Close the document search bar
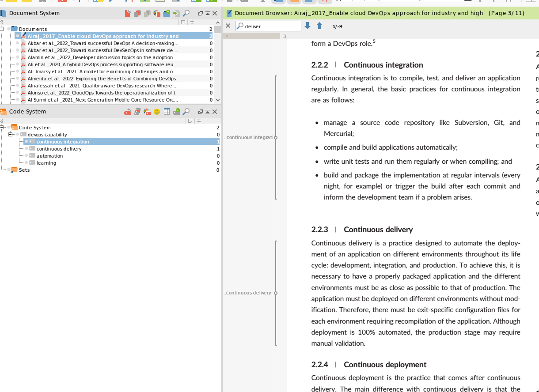The height and width of the screenshot is (392, 539). (228, 26)
